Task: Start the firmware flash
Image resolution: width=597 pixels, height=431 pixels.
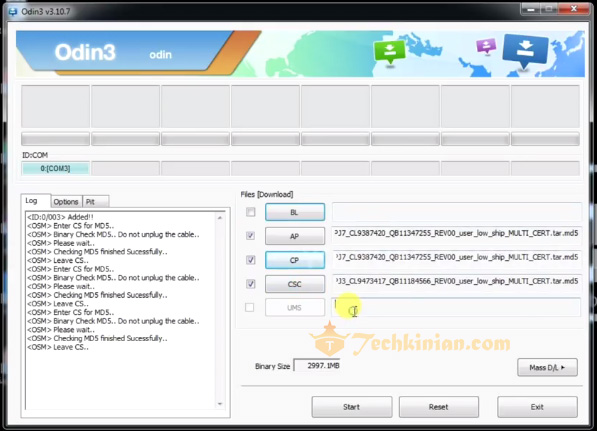Action: pos(351,407)
